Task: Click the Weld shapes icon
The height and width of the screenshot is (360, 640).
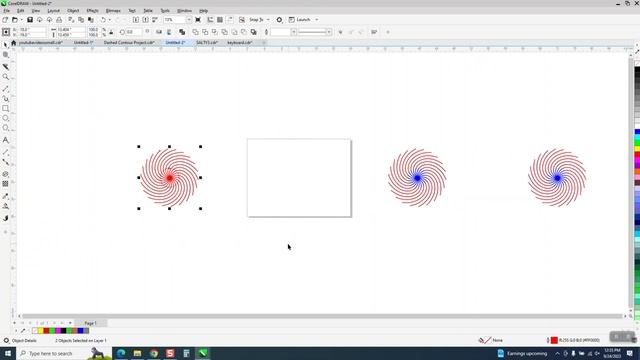Action: tap(196, 32)
